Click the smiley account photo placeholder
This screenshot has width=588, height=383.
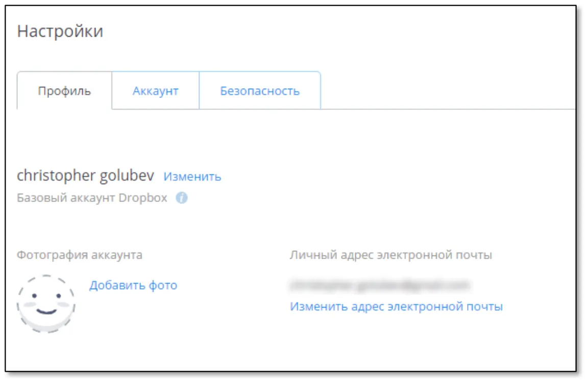pyautogui.click(x=46, y=303)
